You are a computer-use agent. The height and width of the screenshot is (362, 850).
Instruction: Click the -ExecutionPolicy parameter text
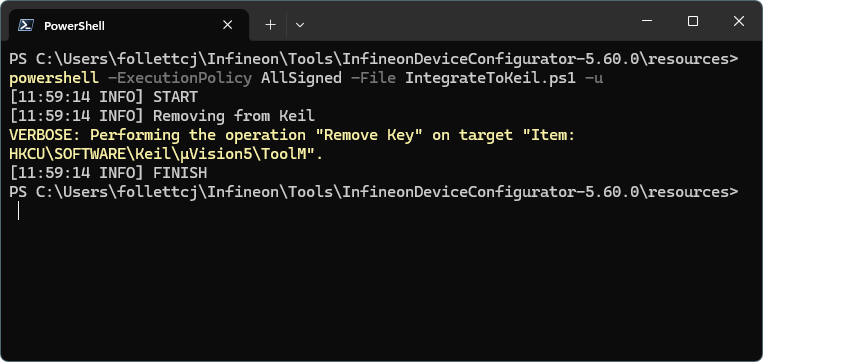(180, 79)
